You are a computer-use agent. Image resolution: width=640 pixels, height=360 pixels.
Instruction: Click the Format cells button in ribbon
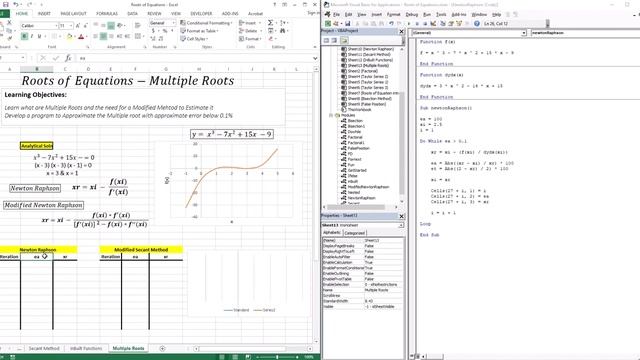coord(250,39)
